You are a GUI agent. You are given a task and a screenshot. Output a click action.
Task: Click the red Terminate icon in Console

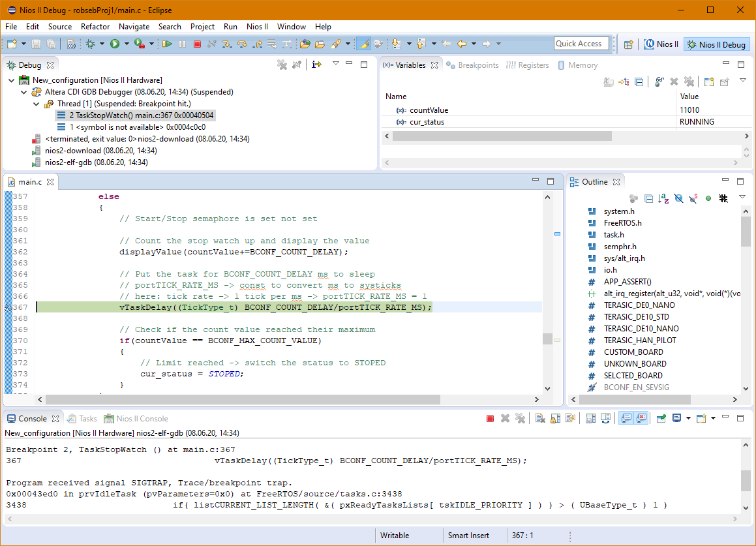(490, 419)
